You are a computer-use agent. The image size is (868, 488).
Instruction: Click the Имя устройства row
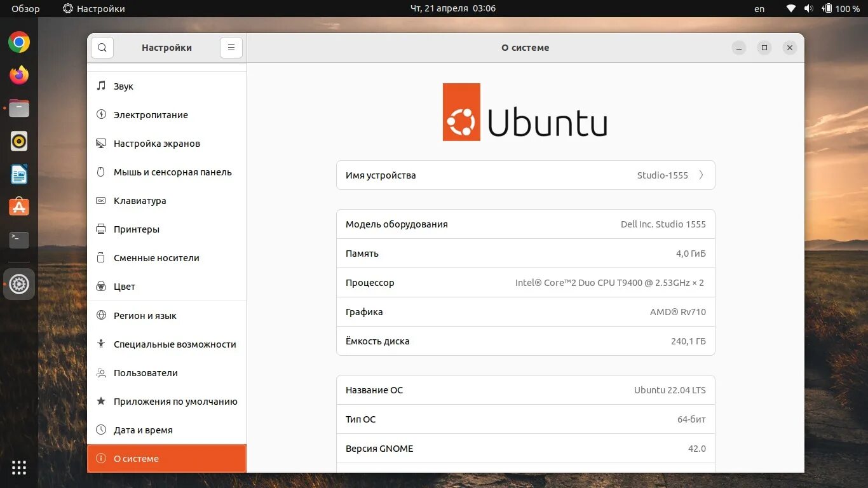point(526,175)
